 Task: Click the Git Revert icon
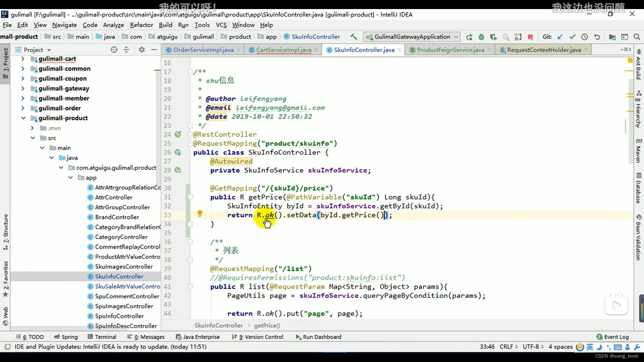[x=597, y=37]
